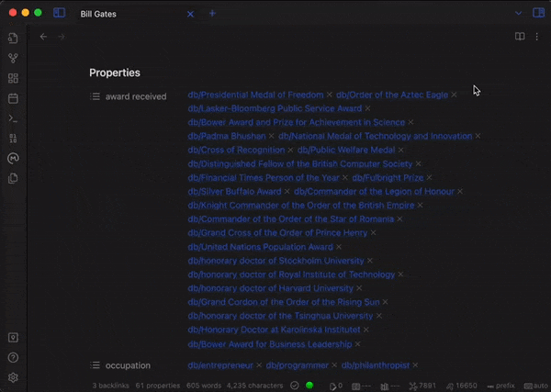
Task: Switch to reading view book icon
Action: [520, 36]
